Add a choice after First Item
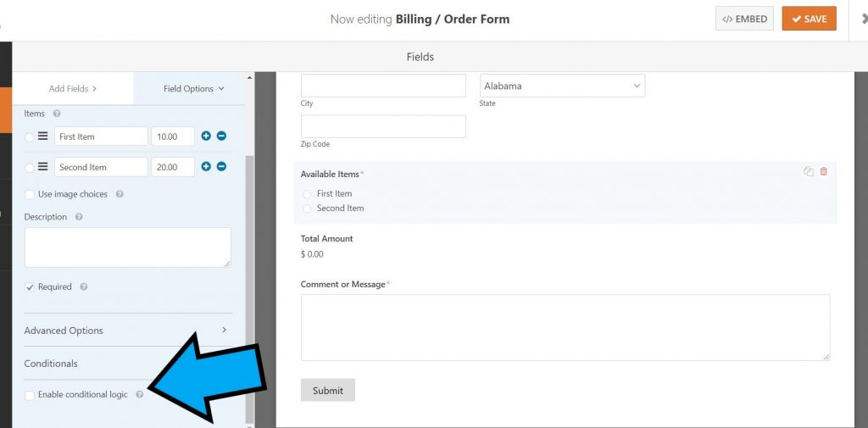This screenshot has height=428, width=868. point(206,136)
